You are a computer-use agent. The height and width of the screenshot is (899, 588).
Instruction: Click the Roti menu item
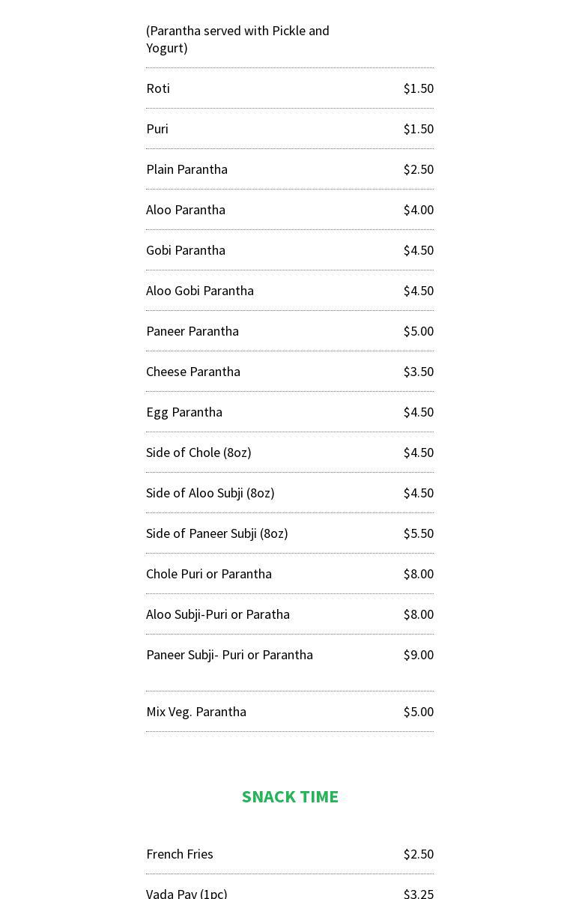(x=158, y=88)
